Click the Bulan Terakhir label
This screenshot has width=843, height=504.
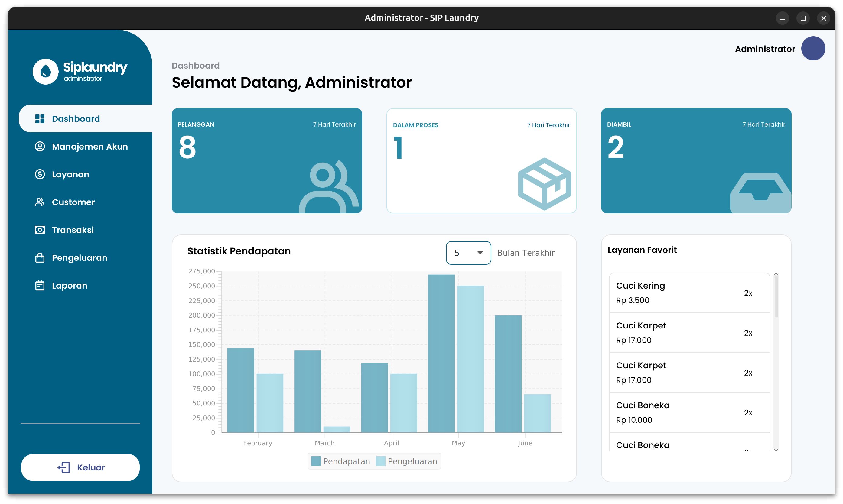coord(526,253)
